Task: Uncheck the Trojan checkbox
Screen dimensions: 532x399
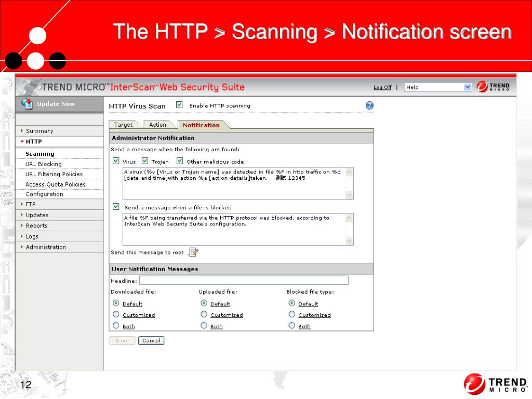Action: tap(145, 161)
